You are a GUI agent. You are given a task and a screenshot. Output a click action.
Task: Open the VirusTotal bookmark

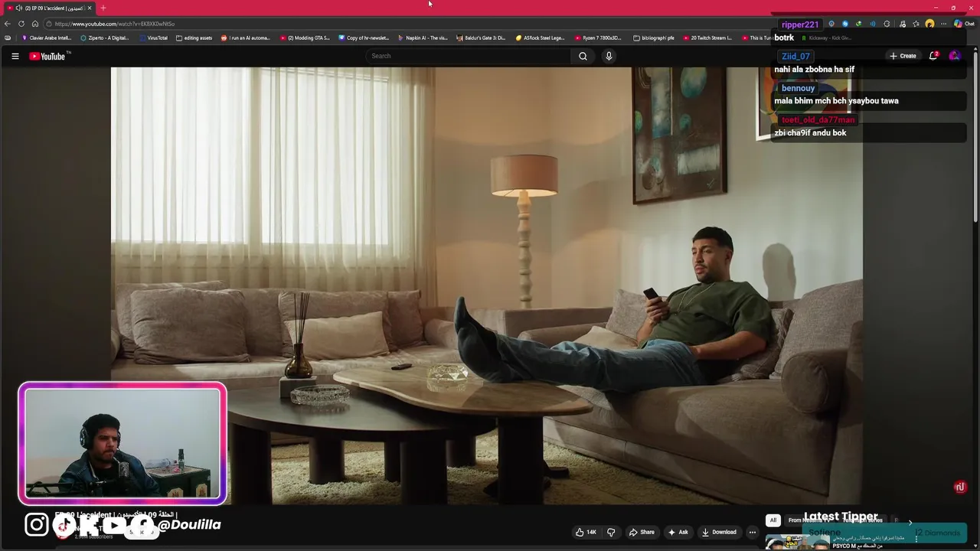[153, 37]
